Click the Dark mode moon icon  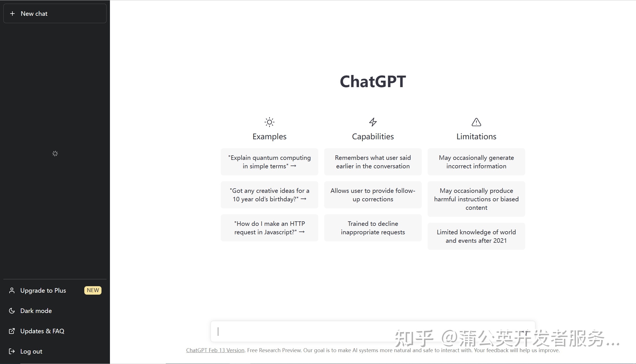coord(12,311)
